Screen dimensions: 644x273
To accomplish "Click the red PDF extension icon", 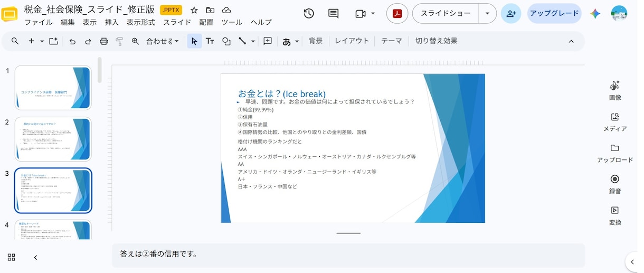I will 397,13.
